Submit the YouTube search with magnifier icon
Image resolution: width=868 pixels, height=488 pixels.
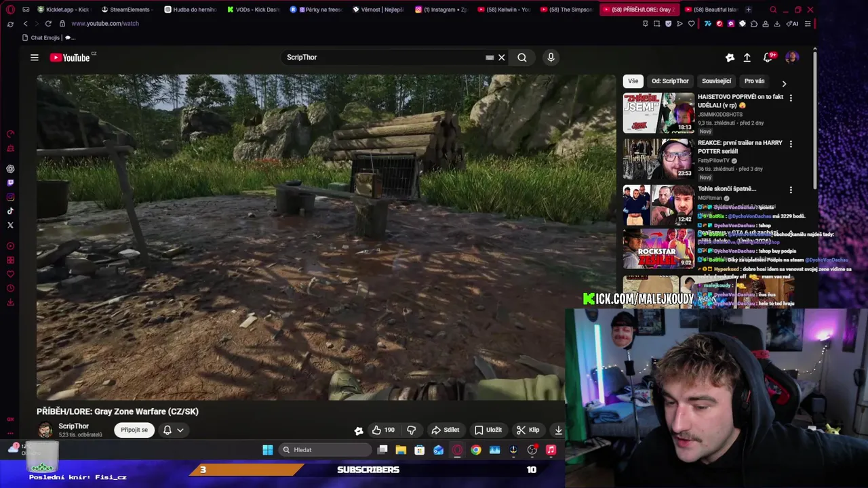point(522,58)
